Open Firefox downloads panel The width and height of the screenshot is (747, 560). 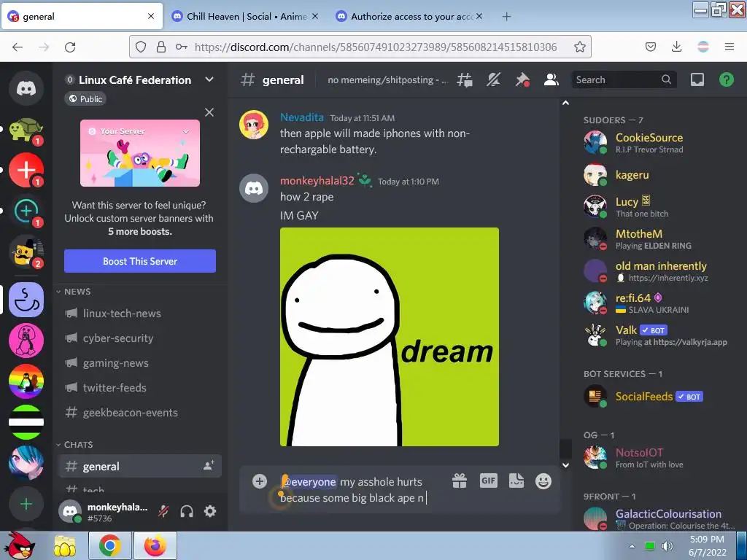point(676,47)
